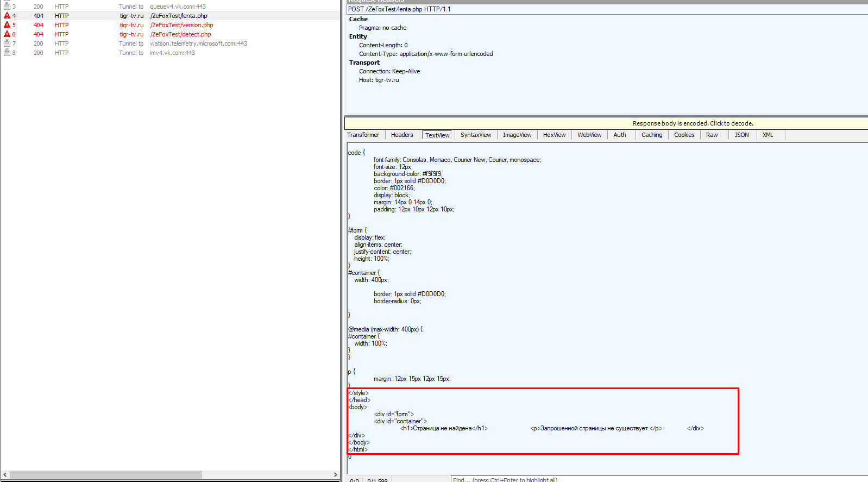Select the /ZeFoxTest/detect.php session

pyautogui.click(x=170, y=34)
